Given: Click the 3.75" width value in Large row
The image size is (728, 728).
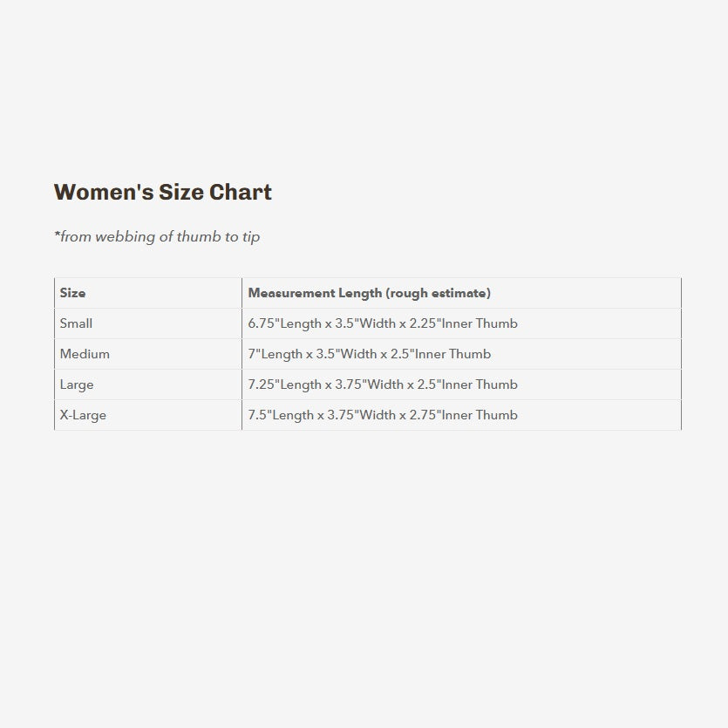Looking at the screenshot, I should pyautogui.click(x=365, y=384).
